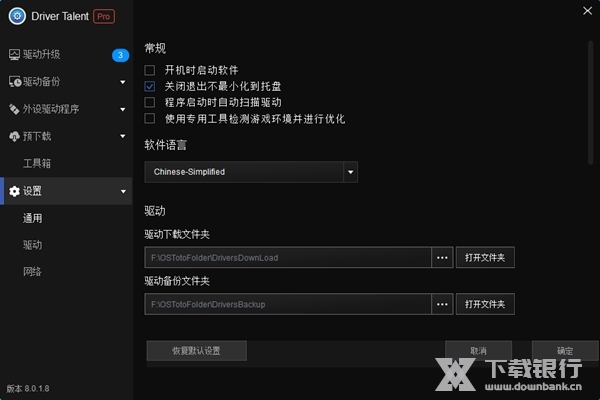Screen dimensions: 600x400
Task: Select the 网络 settings sub-item
Action: [x=33, y=272]
